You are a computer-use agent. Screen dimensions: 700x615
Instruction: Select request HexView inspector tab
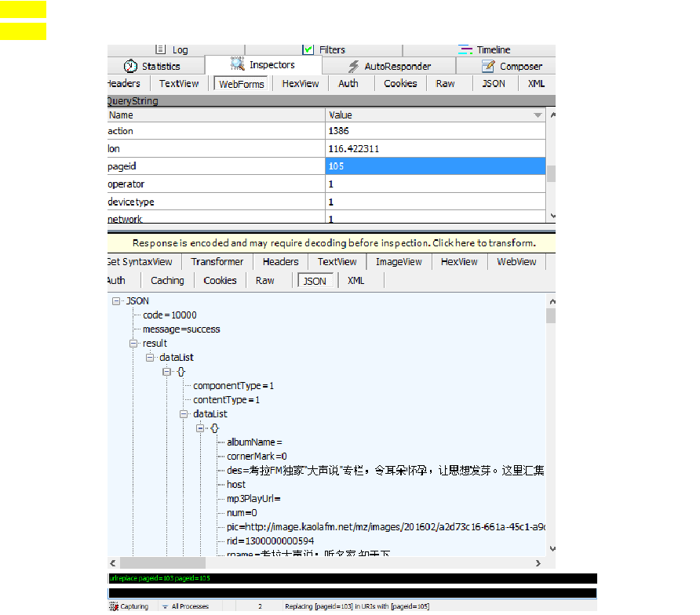(x=301, y=83)
